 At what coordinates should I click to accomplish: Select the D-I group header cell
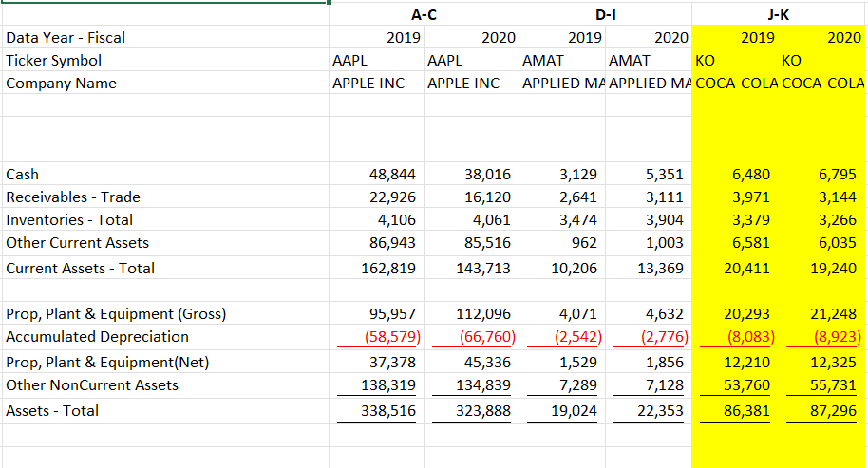pos(605,15)
